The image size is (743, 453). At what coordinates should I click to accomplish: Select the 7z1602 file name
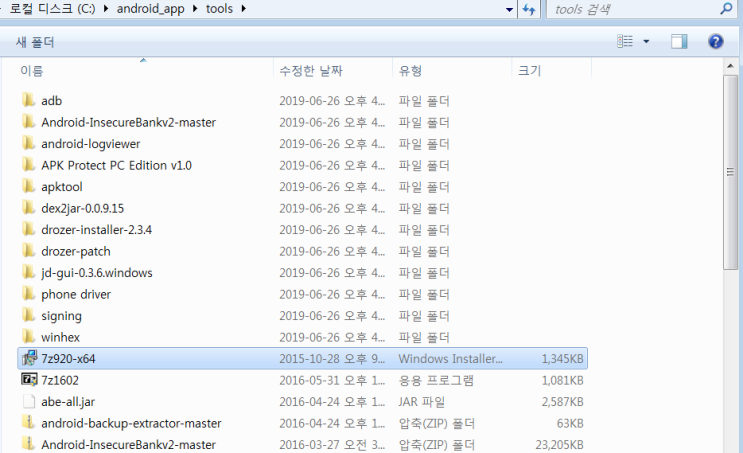pyautogui.click(x=60, y=380)
